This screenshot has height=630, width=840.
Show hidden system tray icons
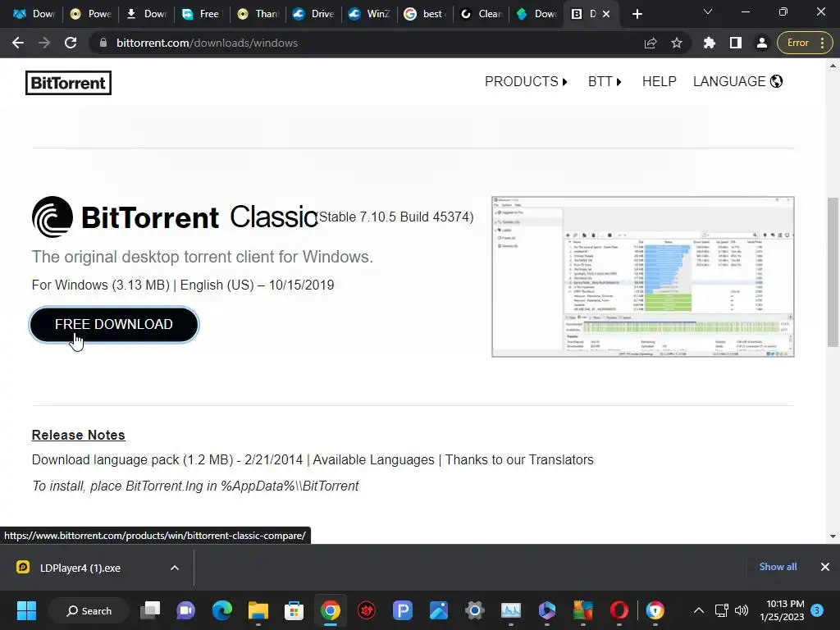[x=699, y=610]
